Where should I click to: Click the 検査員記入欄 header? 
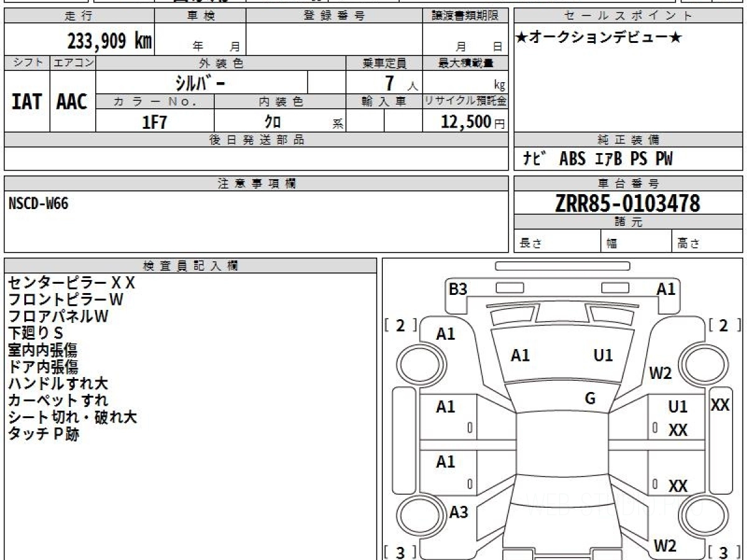pyautogui.click(x=190, y=266)
